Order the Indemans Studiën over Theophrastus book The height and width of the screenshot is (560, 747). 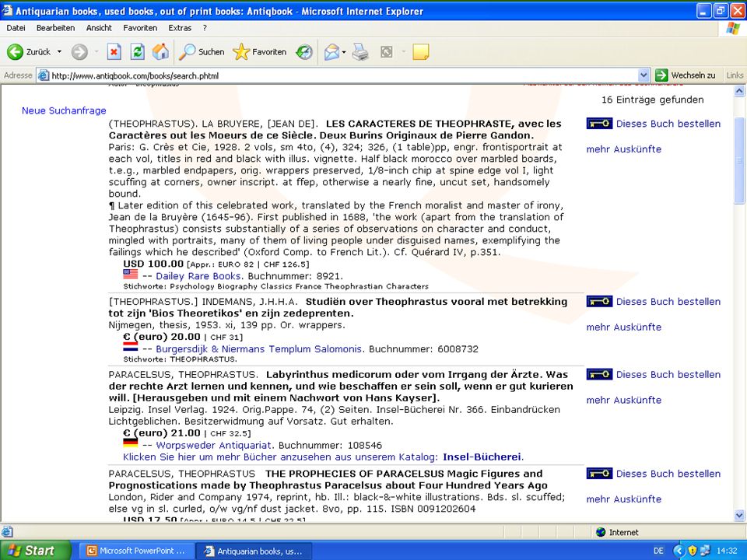(x=668, y=302)
